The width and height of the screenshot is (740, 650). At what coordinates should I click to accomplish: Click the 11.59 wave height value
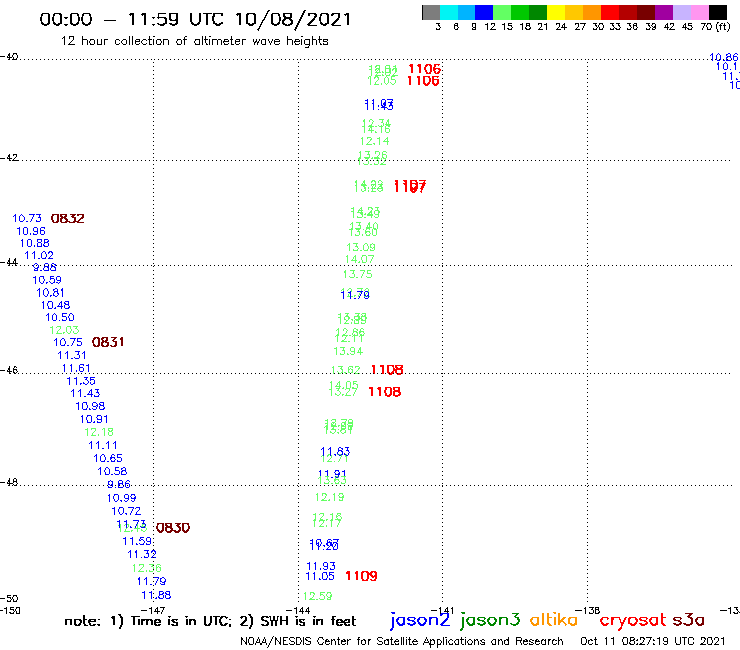point(137,541)
